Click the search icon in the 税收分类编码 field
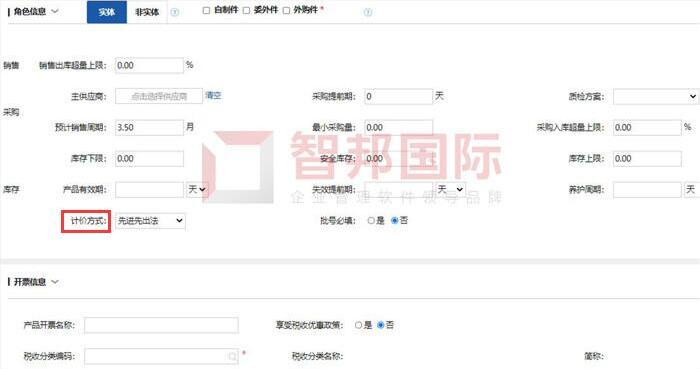This screenshot has width=700, height=369. point(232,356)
